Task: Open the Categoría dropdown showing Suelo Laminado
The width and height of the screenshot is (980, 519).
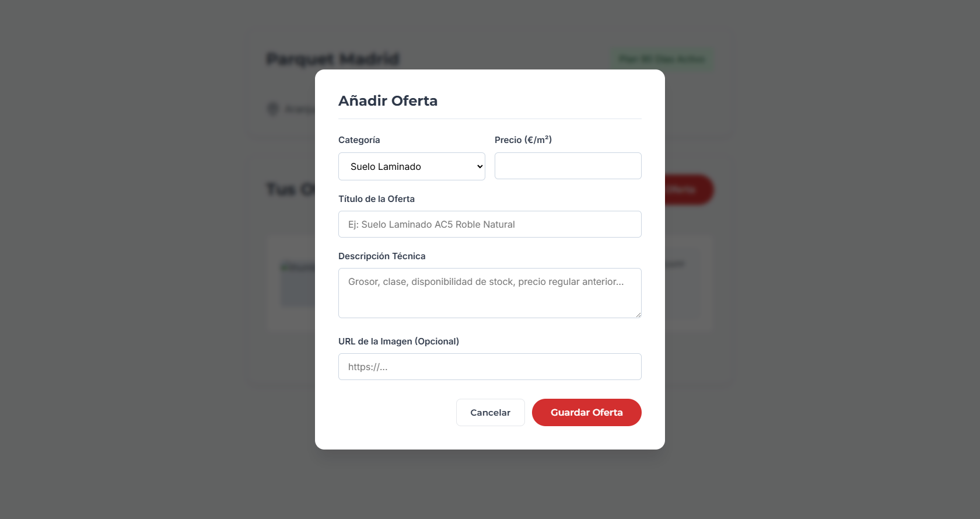Action: (x=411, y=166)
